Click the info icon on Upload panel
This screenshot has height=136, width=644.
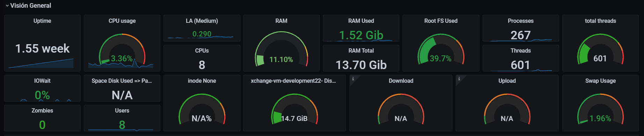click(459, 79)
